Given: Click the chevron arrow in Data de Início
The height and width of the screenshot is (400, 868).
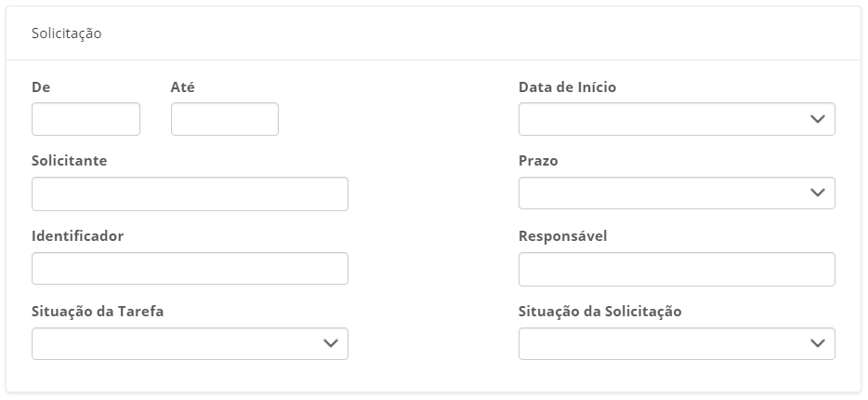Looking at the screenshot, I should coord(817,119).
